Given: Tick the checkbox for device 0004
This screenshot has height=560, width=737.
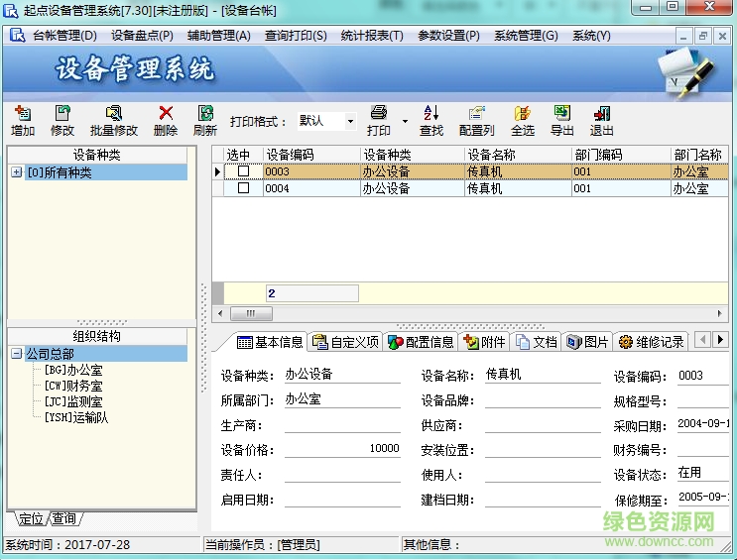Looking at the screenshot, I should tap(243, 188).
